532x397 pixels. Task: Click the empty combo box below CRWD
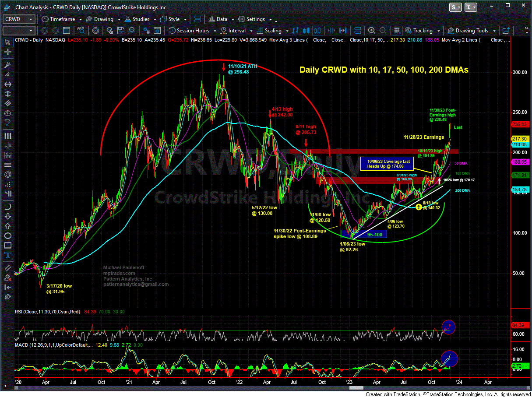pos(19,31)
